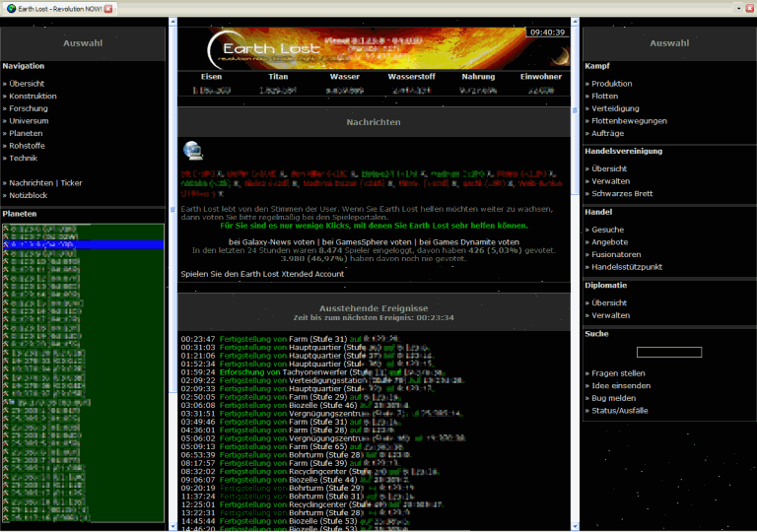Click the Ausstehende Ereignisse heading

pos(374,308)
